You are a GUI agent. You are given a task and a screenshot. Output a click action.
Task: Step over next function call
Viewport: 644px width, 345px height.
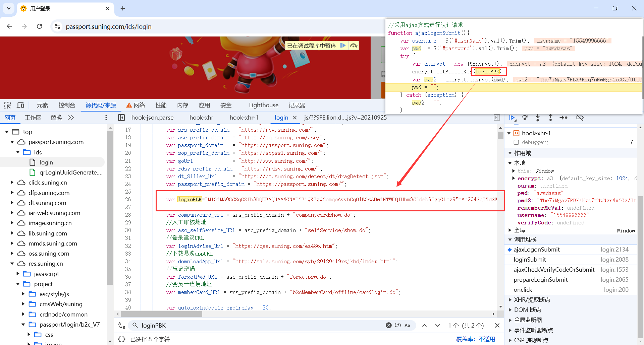tap(525, 118)
